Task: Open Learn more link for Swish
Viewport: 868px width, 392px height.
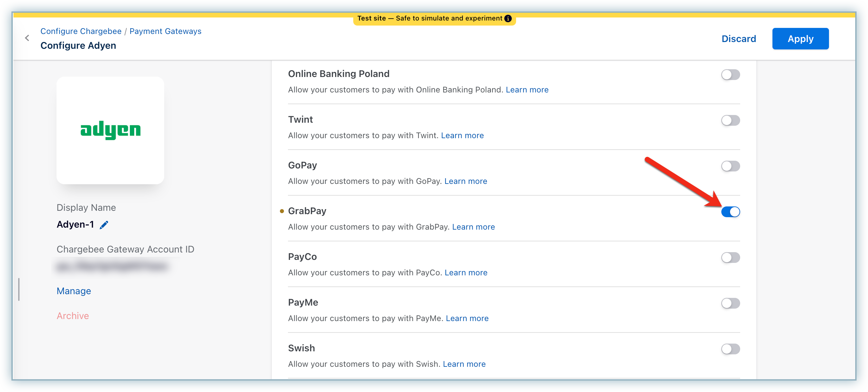Action: [x=464, y=364]
